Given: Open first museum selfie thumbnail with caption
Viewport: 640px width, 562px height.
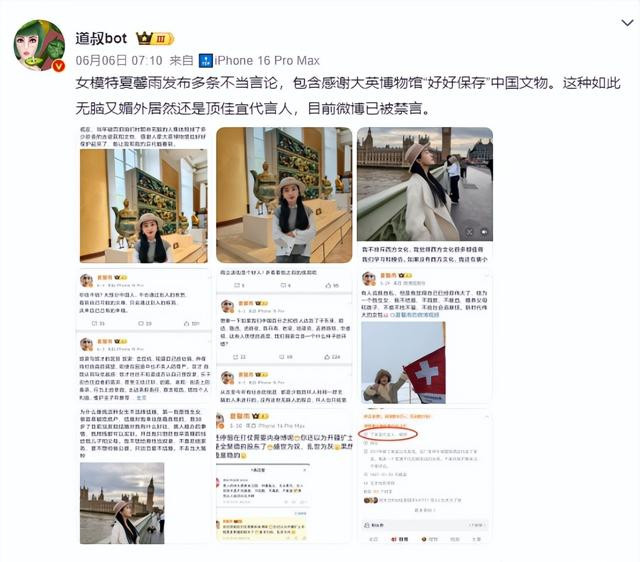Looking at the screenshot, I should pyautogui.click(x=144, y=195).
